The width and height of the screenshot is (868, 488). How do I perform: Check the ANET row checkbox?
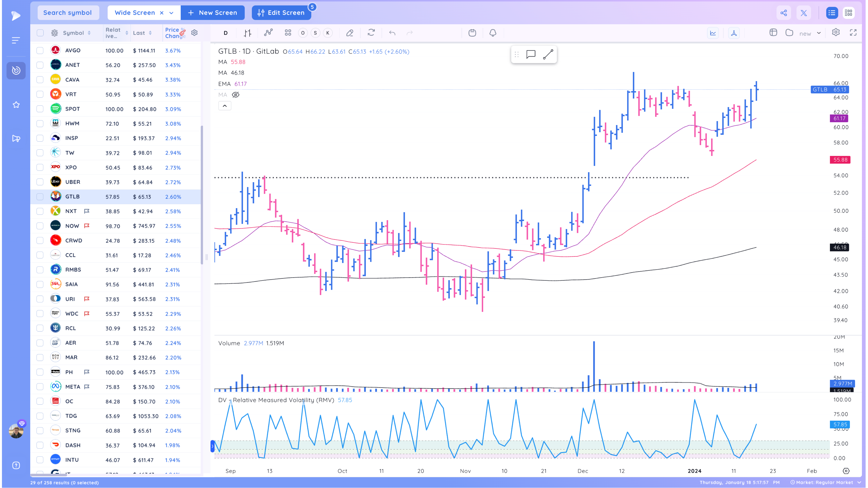click(40, 65)
